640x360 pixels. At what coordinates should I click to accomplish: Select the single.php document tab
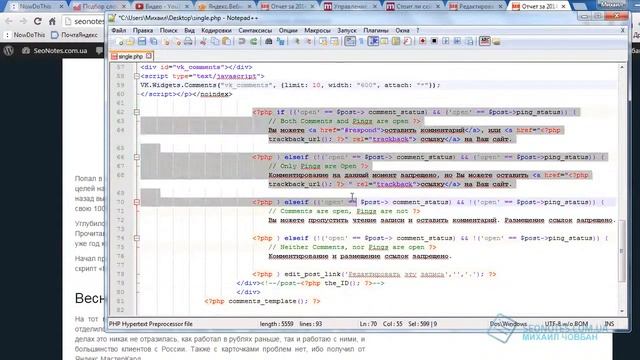coord(131,56)
